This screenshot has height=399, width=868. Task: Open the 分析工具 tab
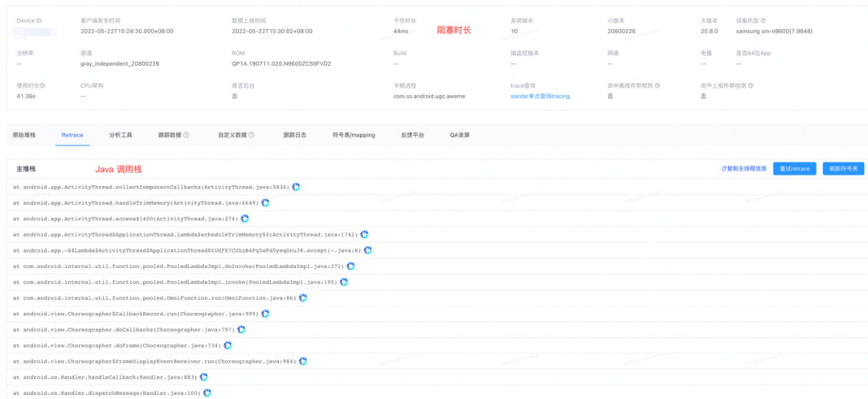(x=121, y=135)
